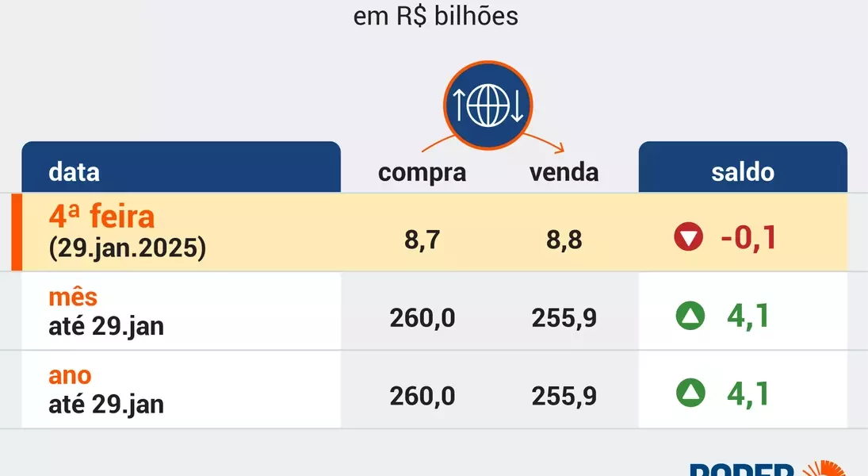
Task: Click the green up-arrow in the ano row
Action: tap(690, 392)
